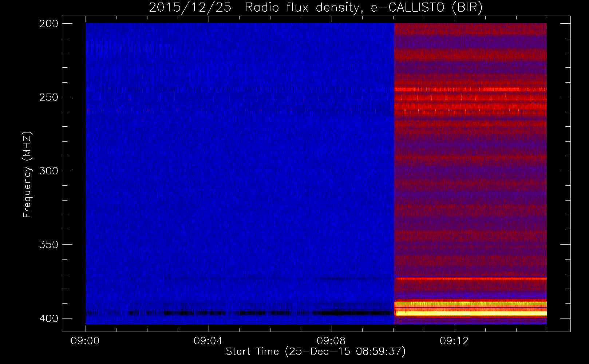Click the "Start Time (25-Dec-15 08:59:37)" axis label
589x364 pixels.
tap(316, 352)
